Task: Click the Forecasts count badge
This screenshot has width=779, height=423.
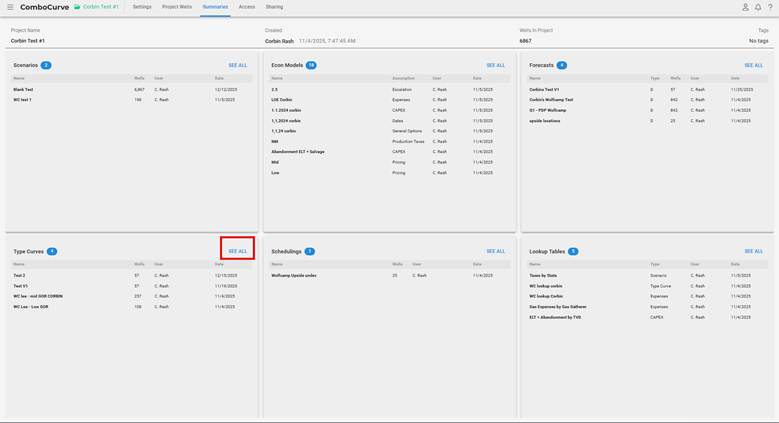Action: [561, 65]
